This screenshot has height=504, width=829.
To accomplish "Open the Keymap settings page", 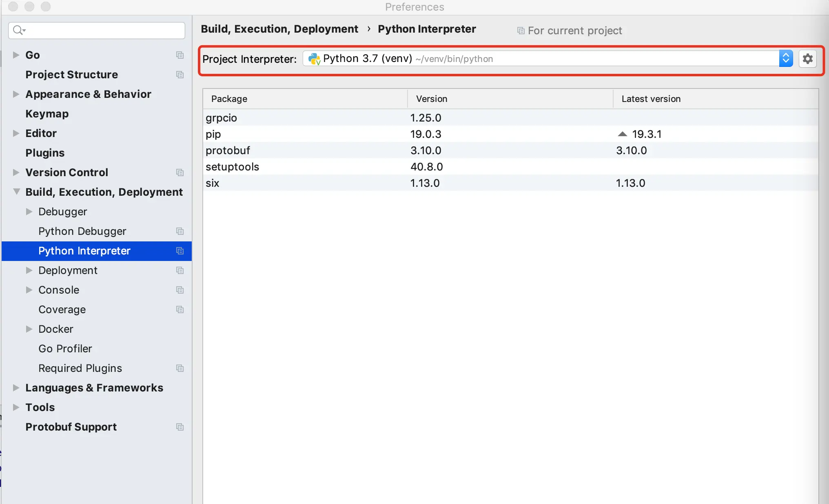I will 47,114.
